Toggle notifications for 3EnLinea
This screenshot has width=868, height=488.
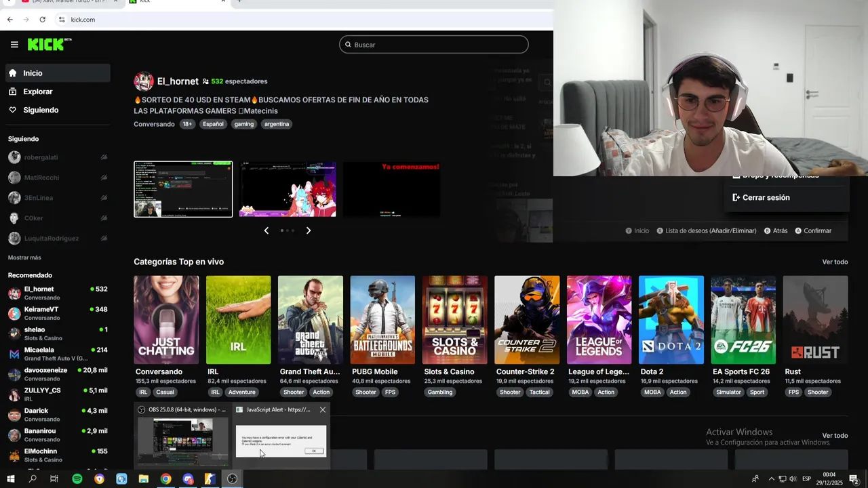coord(104,198)
